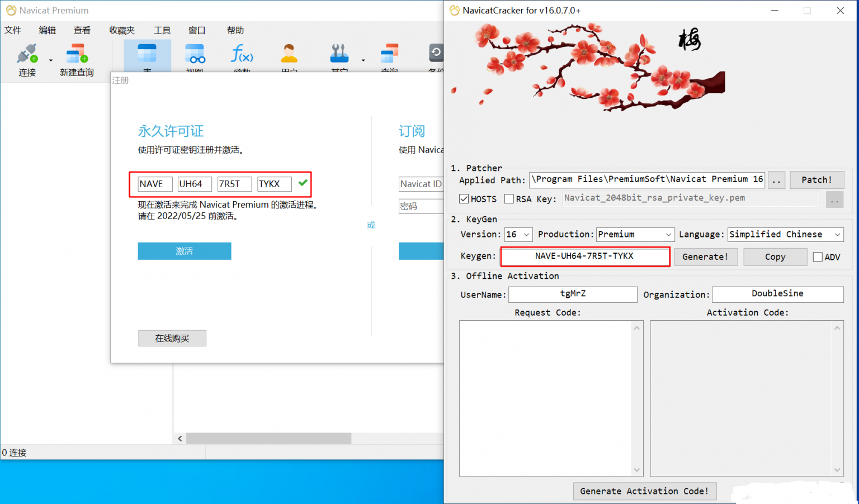Click the Patch! button
This screenshot has width=859, height=504.
(x=816, y=180)
